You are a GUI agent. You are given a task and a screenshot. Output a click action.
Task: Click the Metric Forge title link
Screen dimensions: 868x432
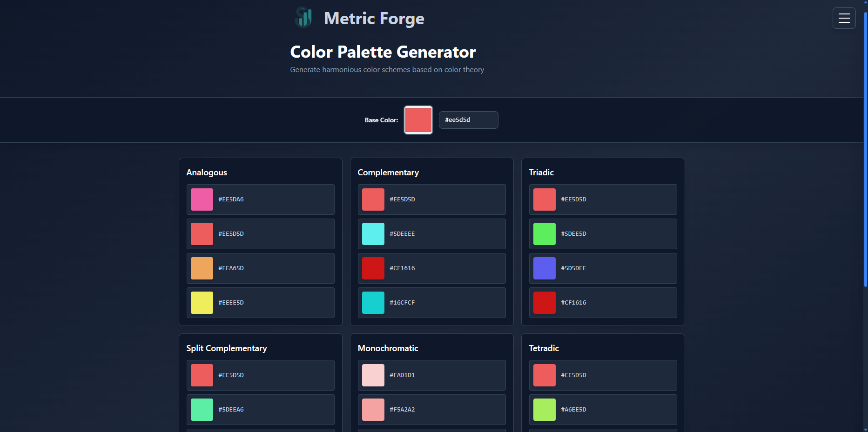pyautogui.click(x=374, y=19)
